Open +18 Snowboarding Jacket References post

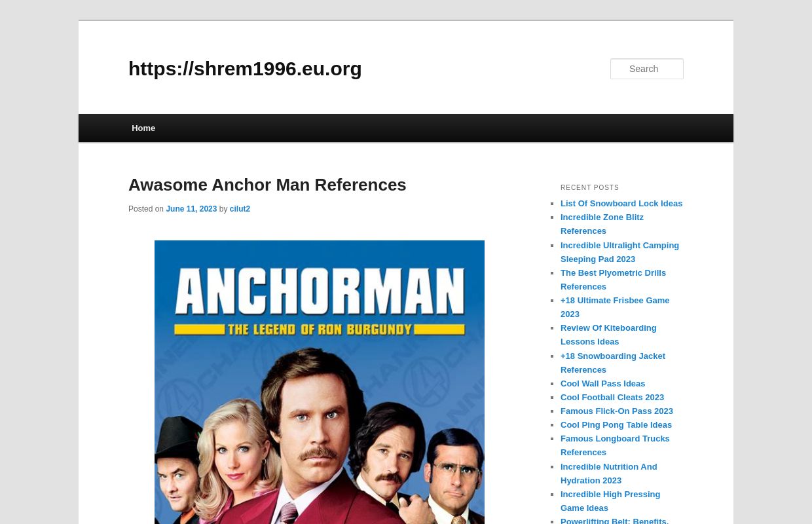[613, 363]
